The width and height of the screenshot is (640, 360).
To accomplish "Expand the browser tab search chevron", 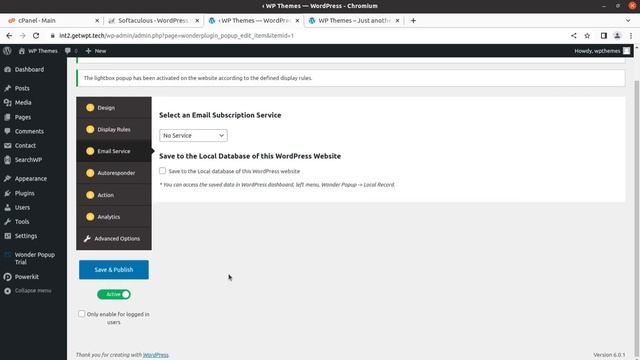I will pos(628,20).
